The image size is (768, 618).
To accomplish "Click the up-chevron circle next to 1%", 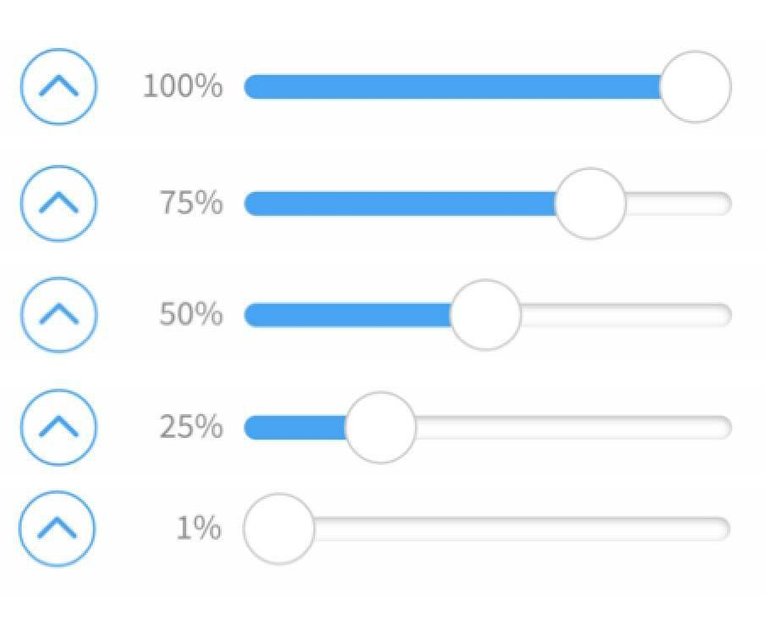I will (x=58, y=528).
